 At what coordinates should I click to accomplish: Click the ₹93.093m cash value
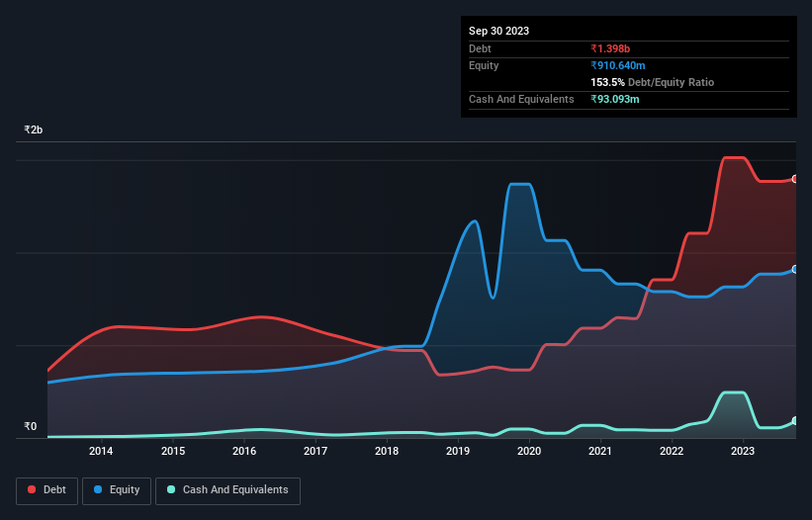[x=615, y=99]
